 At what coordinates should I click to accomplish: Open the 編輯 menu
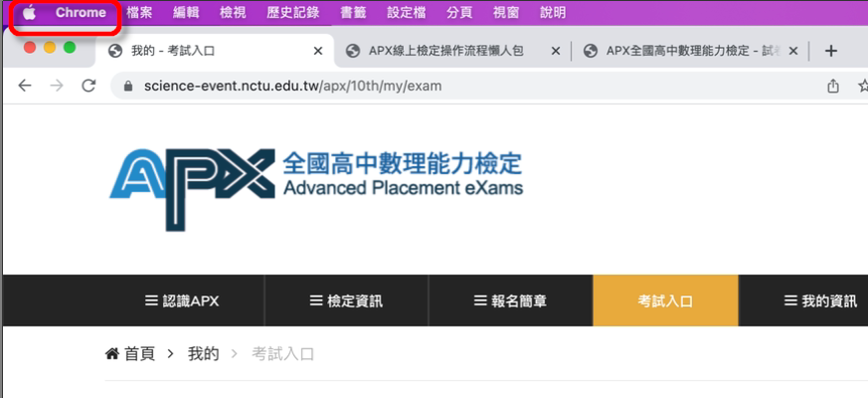tap(186, 13)
